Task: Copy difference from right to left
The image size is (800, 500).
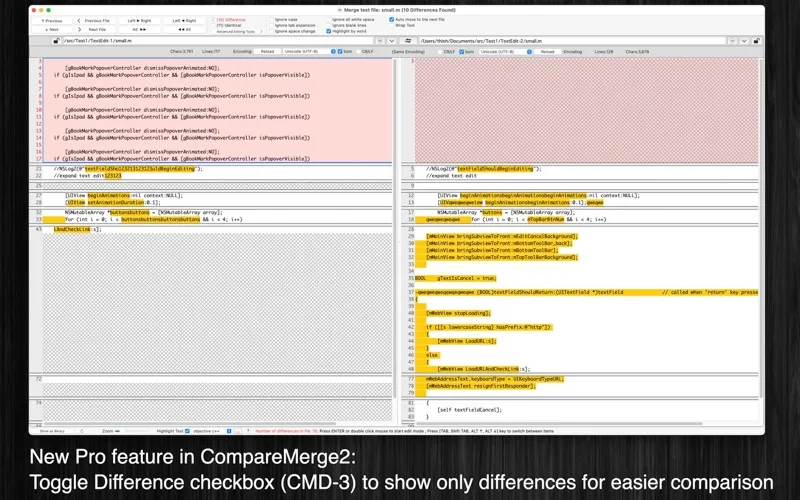Action: click(x=184, y=21)
